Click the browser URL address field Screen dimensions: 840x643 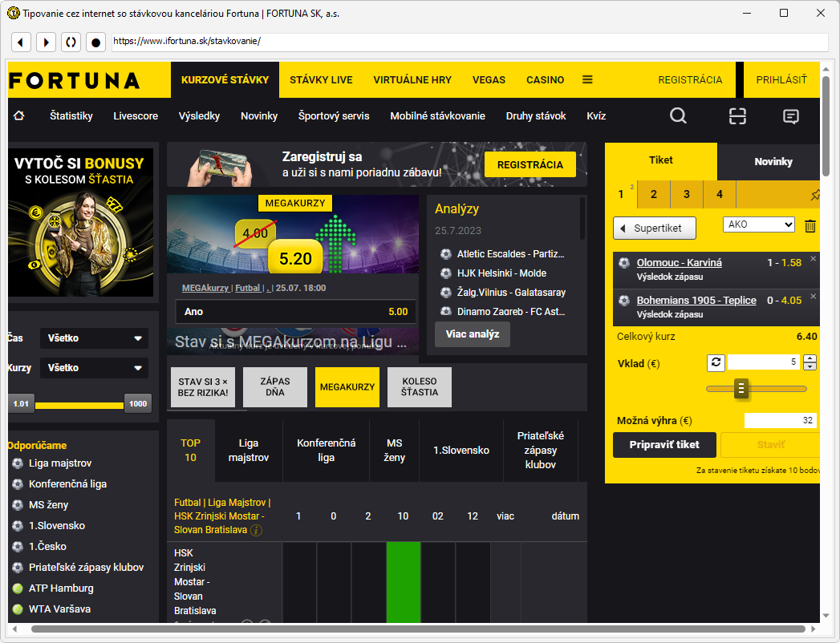pyautogui.click(x=470, y=42)
